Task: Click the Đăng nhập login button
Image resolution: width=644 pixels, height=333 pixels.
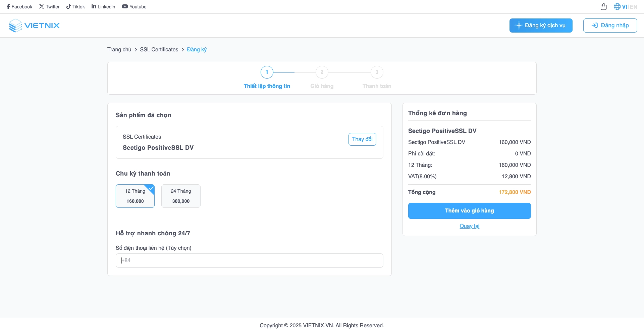Action: point(610,26)
